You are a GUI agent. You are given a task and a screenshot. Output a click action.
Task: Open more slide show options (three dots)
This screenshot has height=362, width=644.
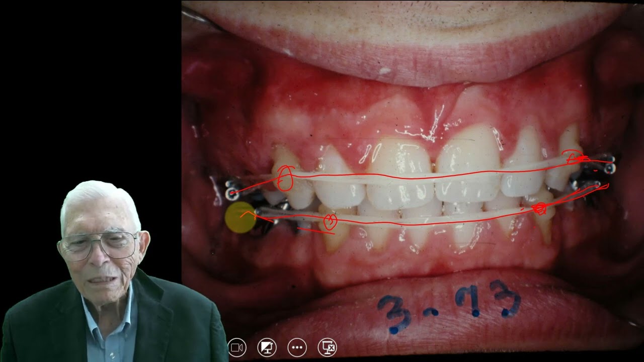coord(297,347)
